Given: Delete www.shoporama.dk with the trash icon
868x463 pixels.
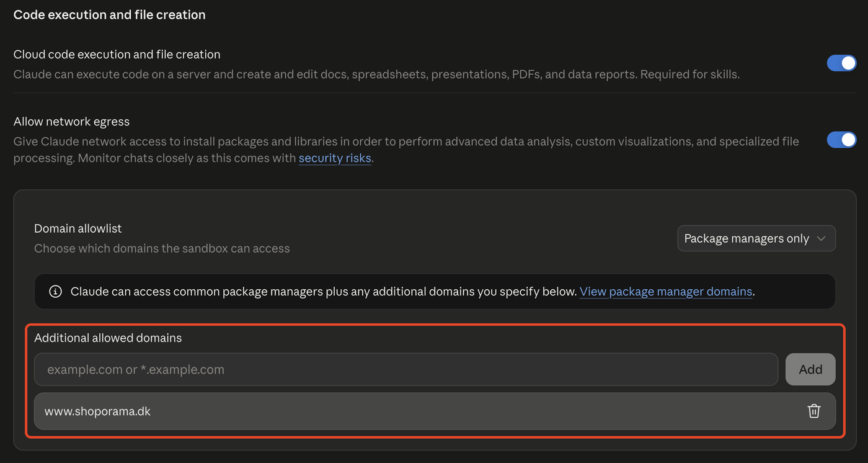Looking at the screenshot, I should pyautogui.click(x=814, y=411).
